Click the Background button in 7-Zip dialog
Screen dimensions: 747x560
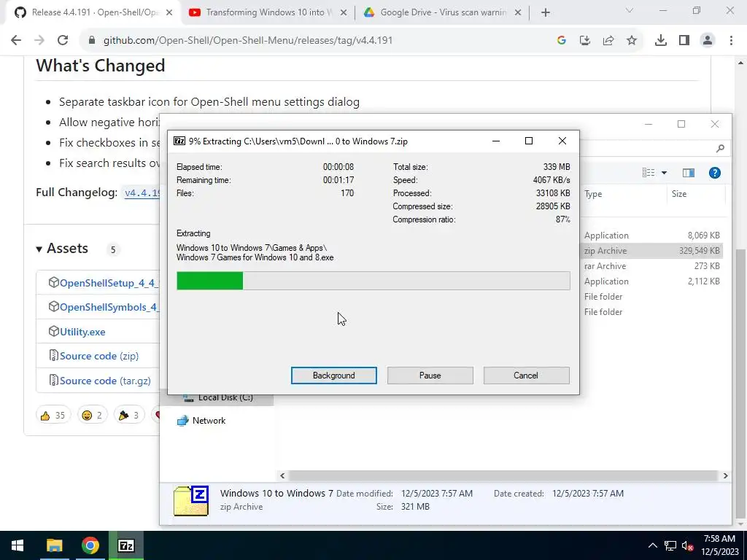pos(333,376)
